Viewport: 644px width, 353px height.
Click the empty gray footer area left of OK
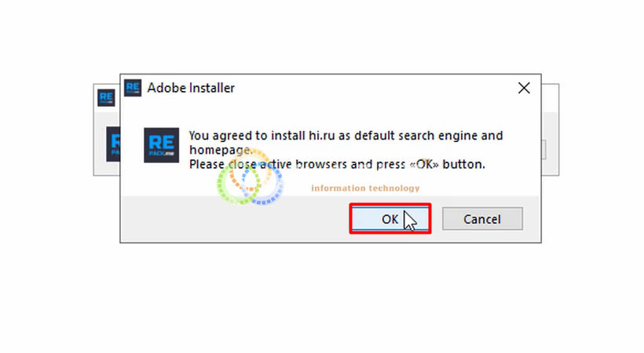[x=235, y=219]
